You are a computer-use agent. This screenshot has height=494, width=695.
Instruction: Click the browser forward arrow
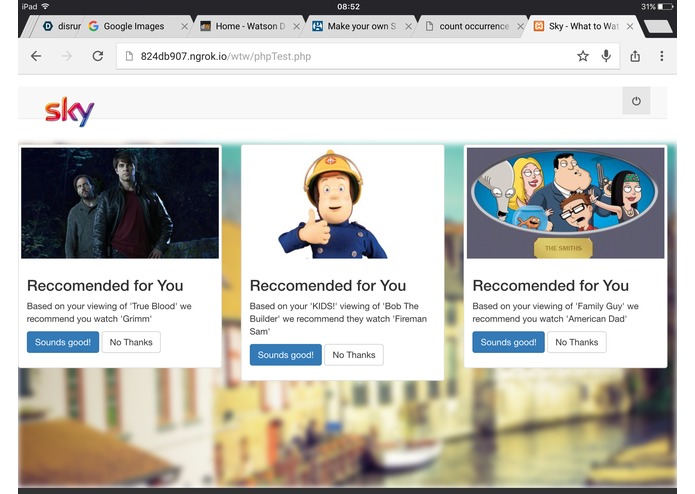pos(66,56)
